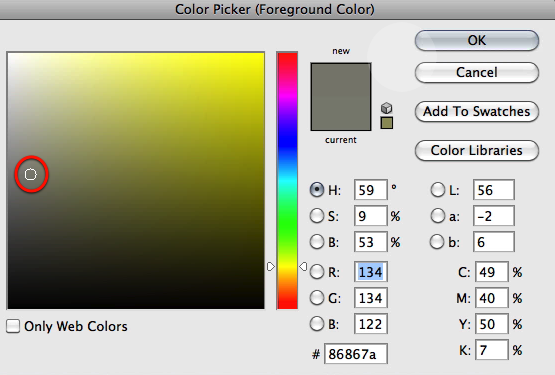555x375 pixels.
Task: Click the right hue slider arrow
Action: [x=303, y=266]
